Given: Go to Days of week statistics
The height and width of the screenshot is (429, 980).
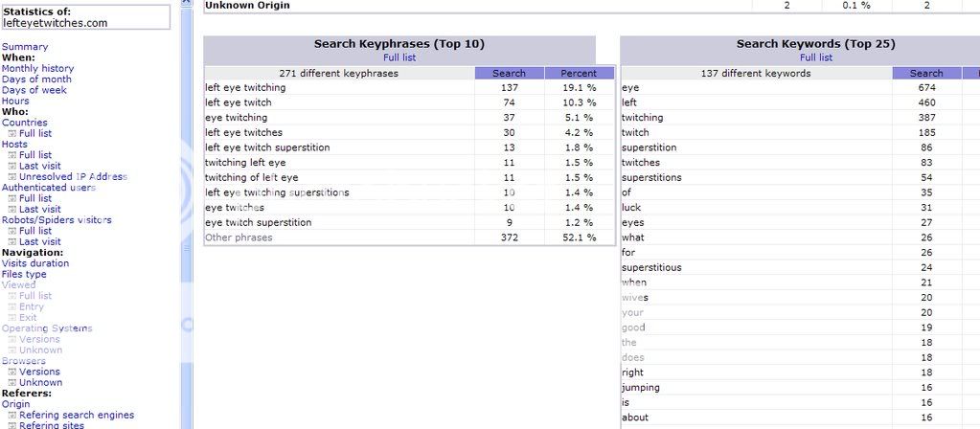Looking at the screenshot, I should 34,90.
